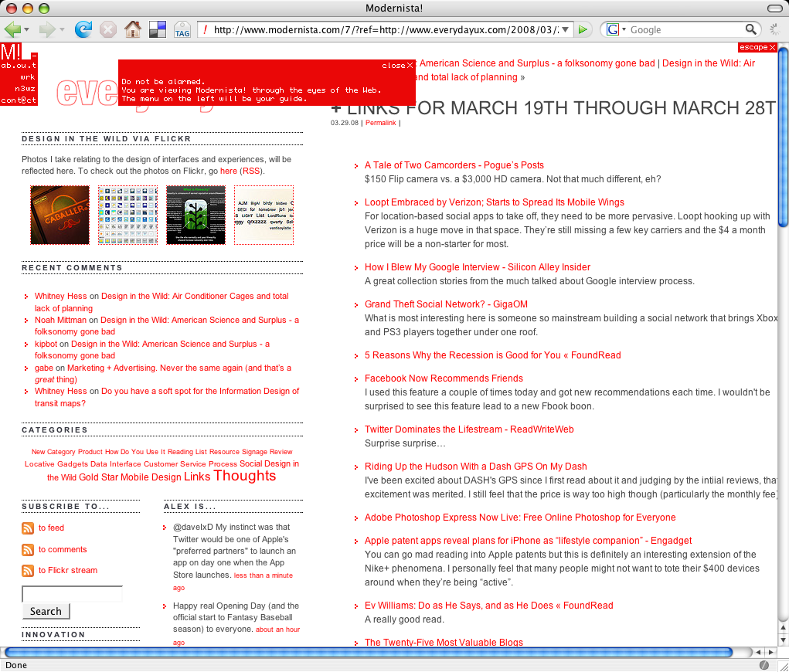Viewport: 789px width, 672px height.
Task: Close the red 'Do not be alarmed' notice
Action: click(397, 66)
